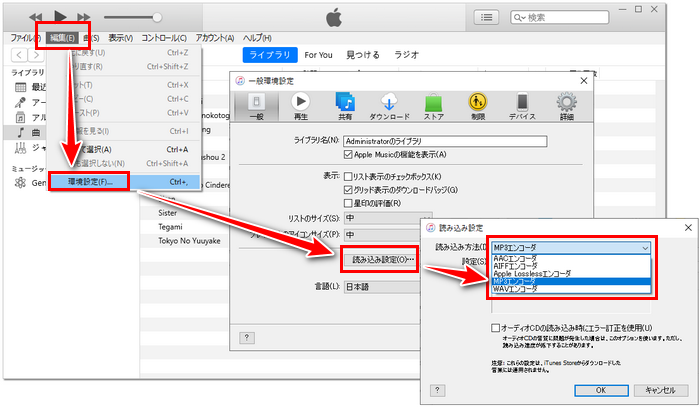Click the songs note icon in sidebar
Screen dimensions: 700x407
21,133
